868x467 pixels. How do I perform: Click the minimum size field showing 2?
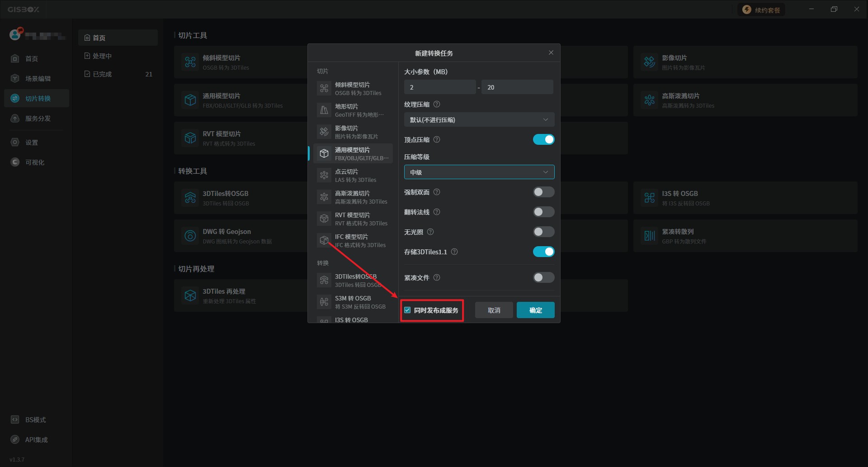point(439,87)
